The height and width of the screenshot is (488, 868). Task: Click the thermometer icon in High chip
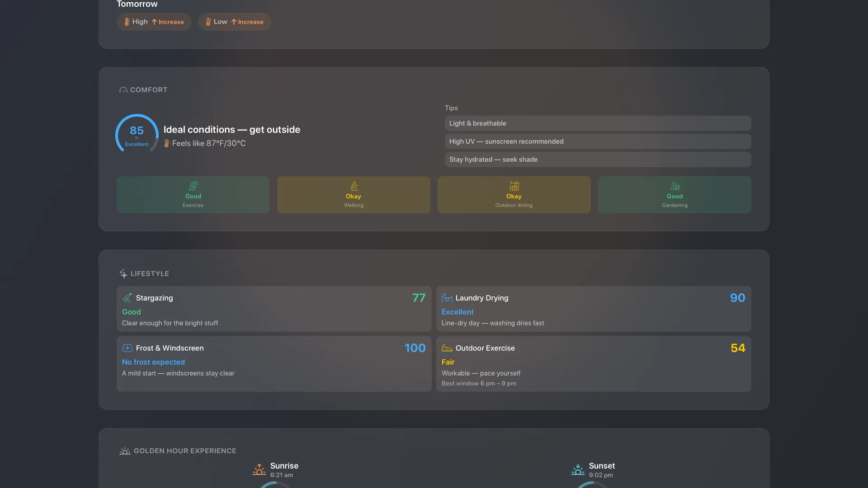tap(127, 22)
